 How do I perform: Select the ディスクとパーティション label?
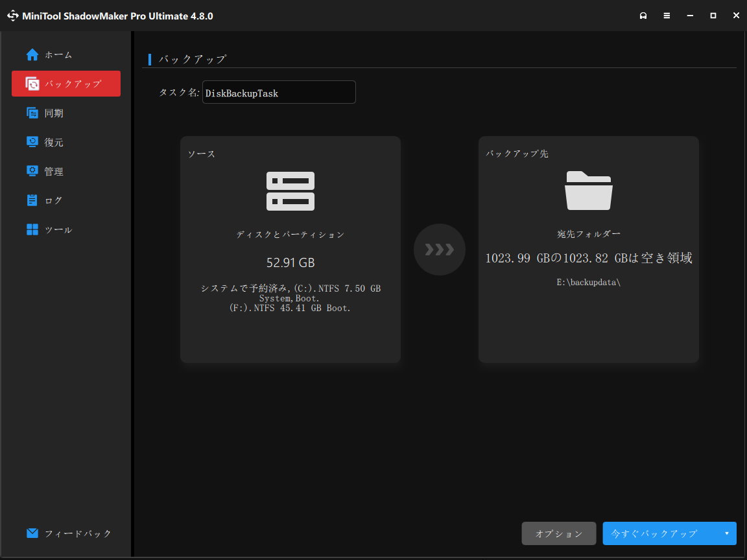click(x=290, y=234)
